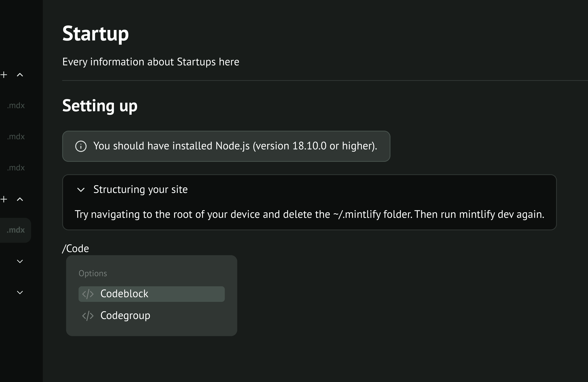Select the highlighted .mdx file in sidebar

pyautogui.click(x=15, y=230)
